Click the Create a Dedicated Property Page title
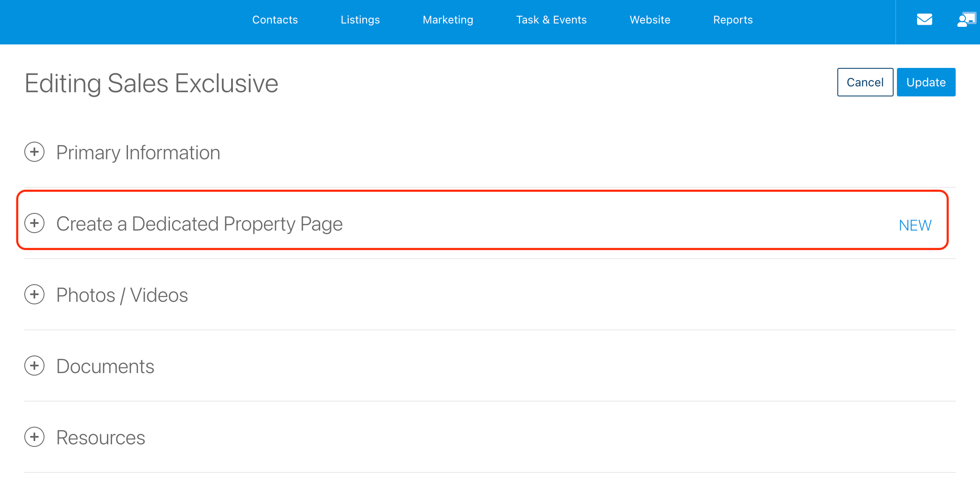Screen dimensions: 980x498 coord(199,224)
